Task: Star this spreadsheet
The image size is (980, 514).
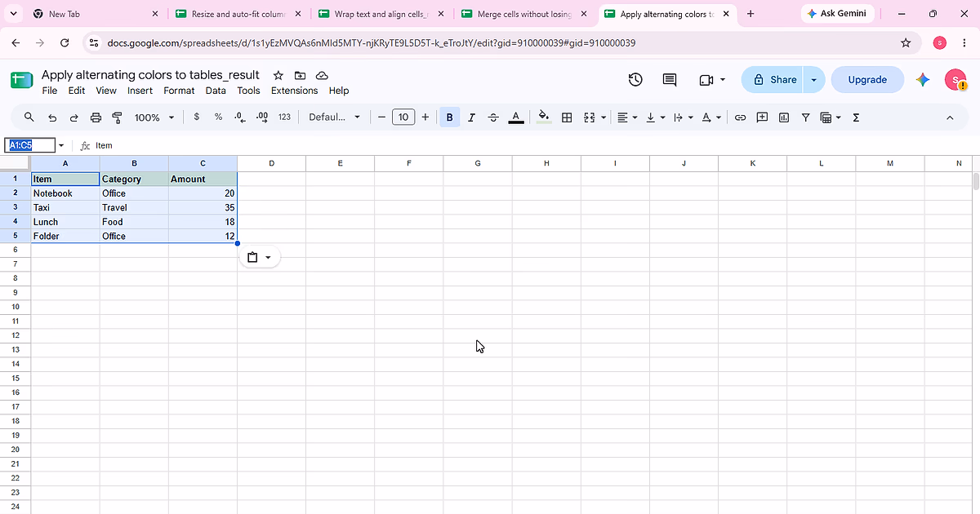Action: pos(278,75)
